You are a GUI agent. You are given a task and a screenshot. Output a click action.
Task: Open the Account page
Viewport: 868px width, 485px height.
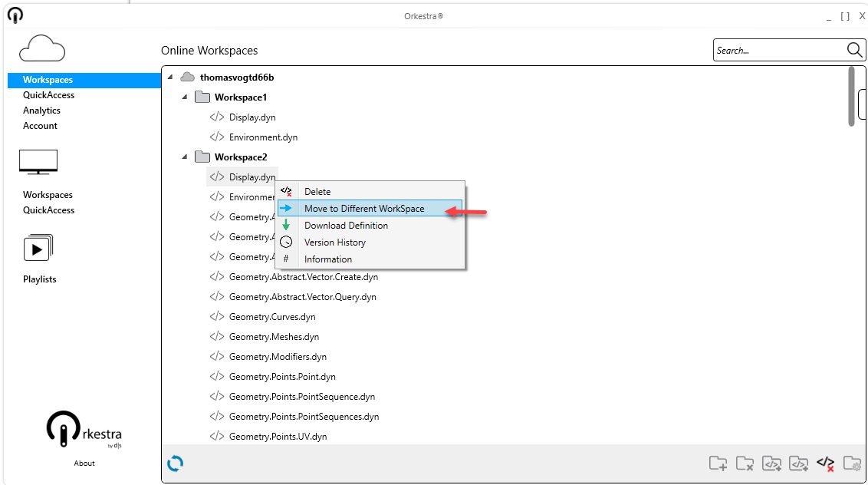click(40, 126)
